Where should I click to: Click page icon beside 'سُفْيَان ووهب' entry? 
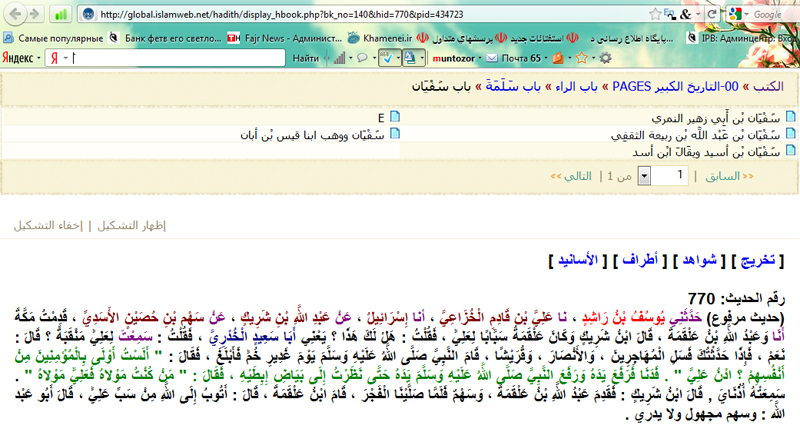(395, 134)
